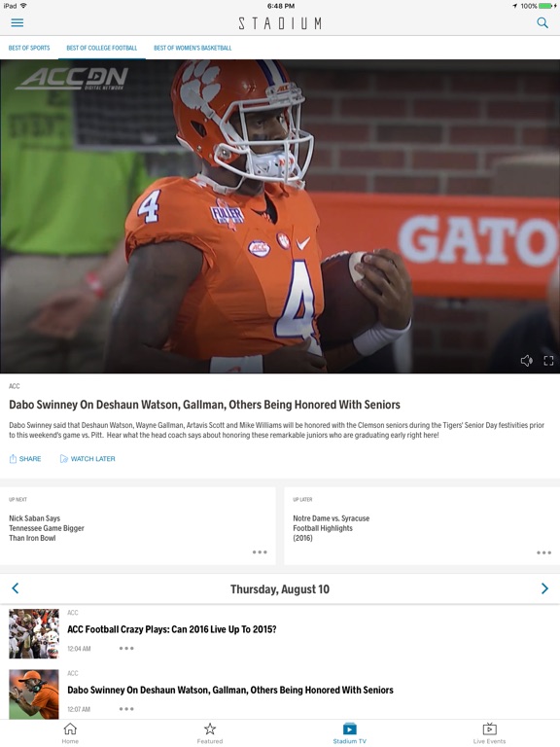Open ACC Football Crazy Plays thumbnail
The height and width of the screenshot is (747, 560).
click(34, 634)
